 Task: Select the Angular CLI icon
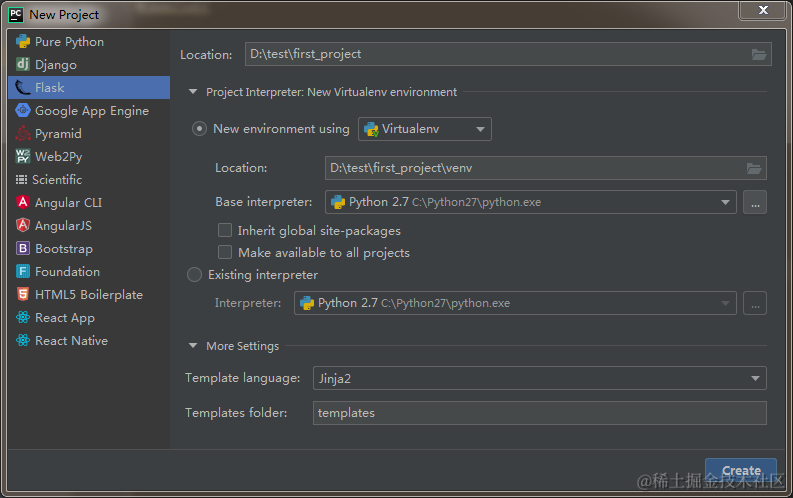coord(23,202)
